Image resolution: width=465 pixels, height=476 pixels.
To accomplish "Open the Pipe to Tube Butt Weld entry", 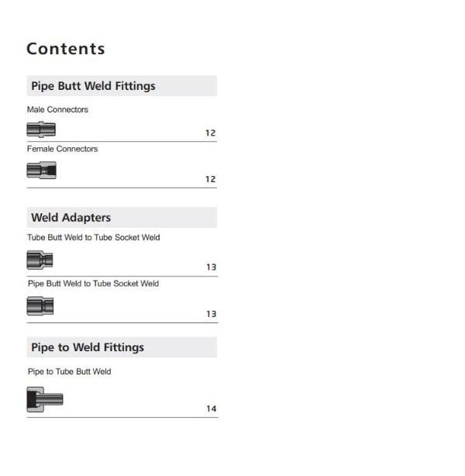I will [70, 371].
